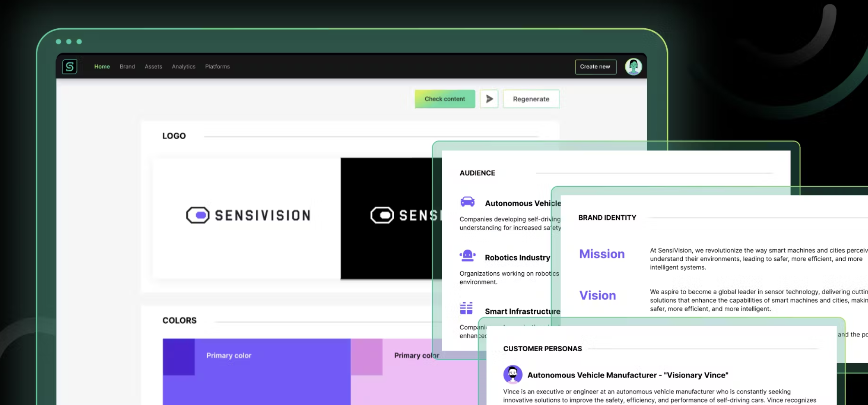The image size is (868, 405).
Task: Click the S app logo icon
Action: click(69, 67)
